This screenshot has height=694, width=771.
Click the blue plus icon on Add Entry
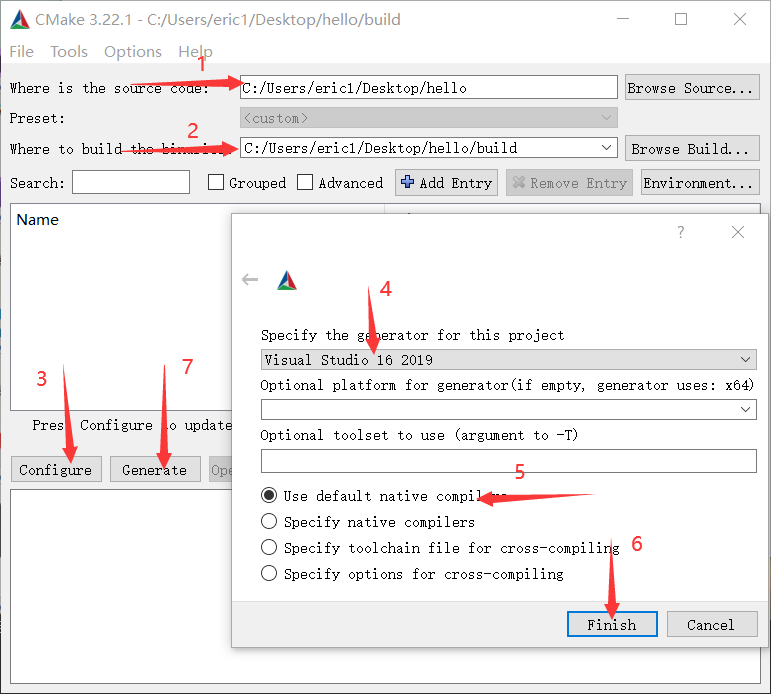407,182
